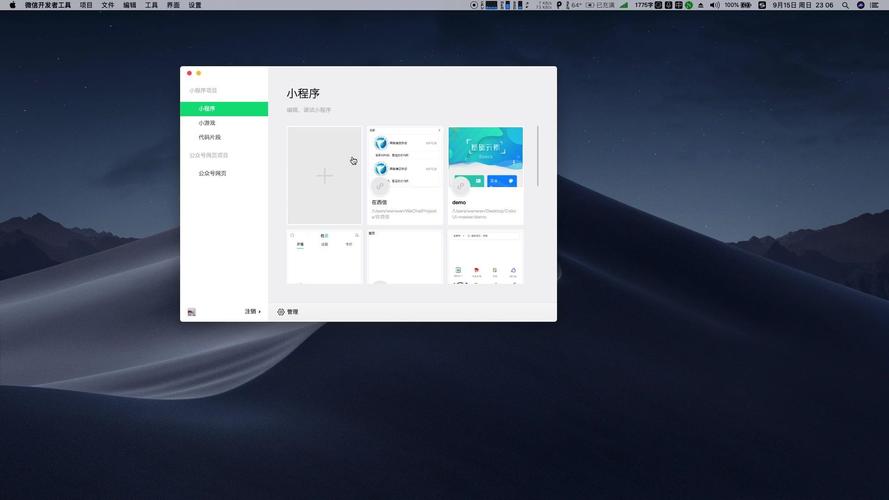Screen dimensions: 889x500
Task: Click the volume icon in menu bar
Action: point(715,5)
